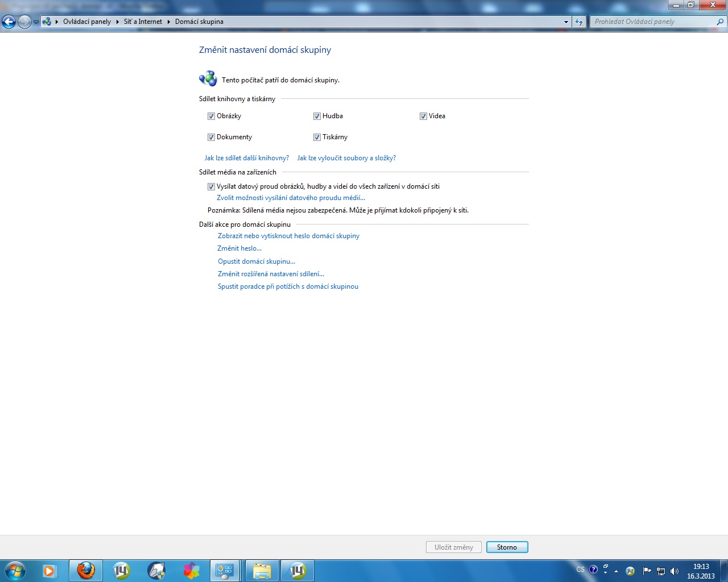Open Windows Explorer from taskbar
This screenshot has height=582, width=728.
coord(262,571)
